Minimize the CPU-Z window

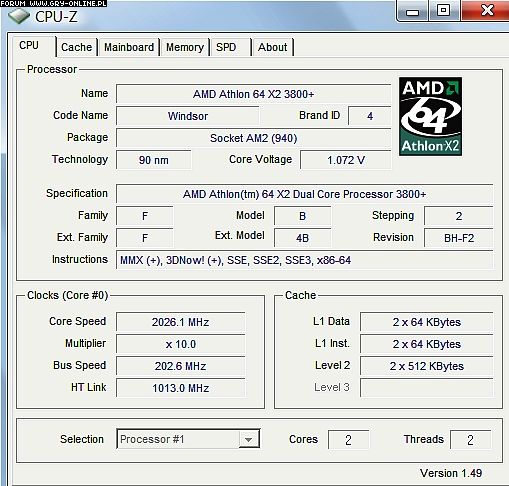pyautogui.click(x=412, y=11)
